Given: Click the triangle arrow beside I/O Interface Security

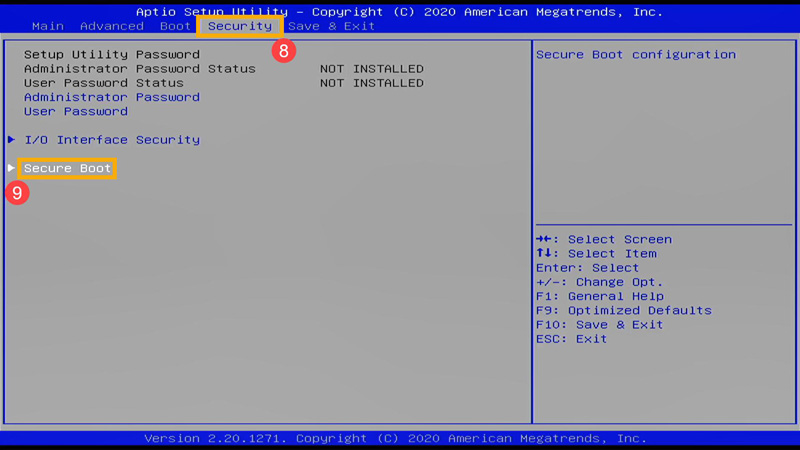Looking at the screenshot, I should pyautogui.click(x=11, y=140).
